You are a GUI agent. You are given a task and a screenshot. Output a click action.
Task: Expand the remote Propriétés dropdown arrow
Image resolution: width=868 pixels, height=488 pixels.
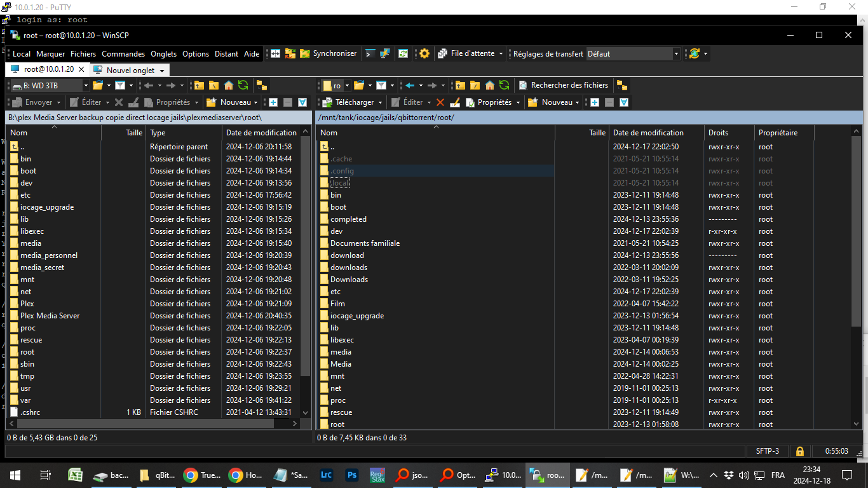518,102
